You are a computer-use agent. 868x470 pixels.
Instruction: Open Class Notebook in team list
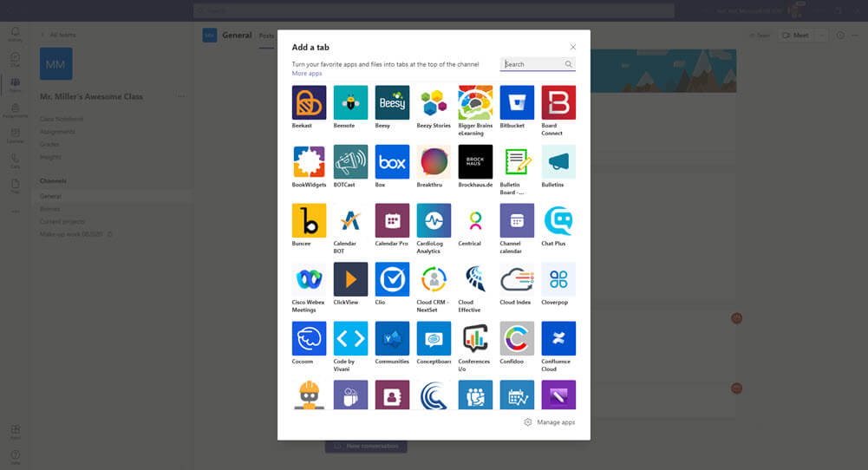62,119
